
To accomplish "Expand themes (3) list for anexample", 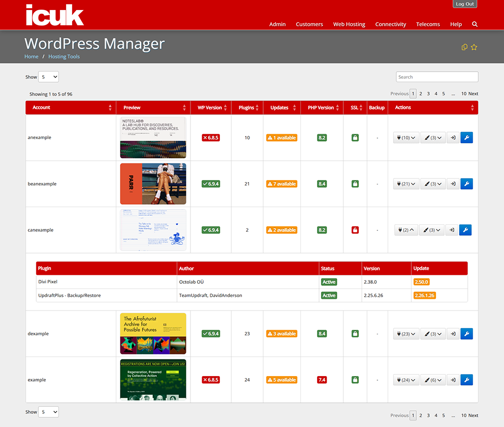I will click(433, 138).
